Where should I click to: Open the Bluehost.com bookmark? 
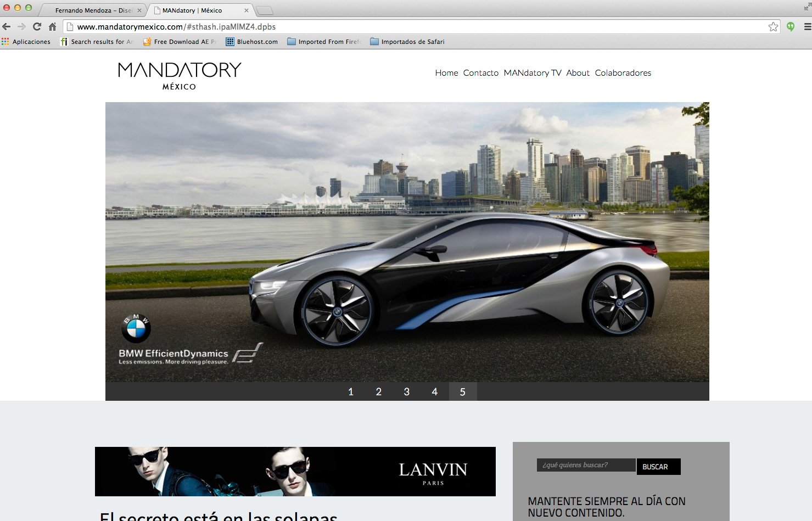(x=252, y=42)
